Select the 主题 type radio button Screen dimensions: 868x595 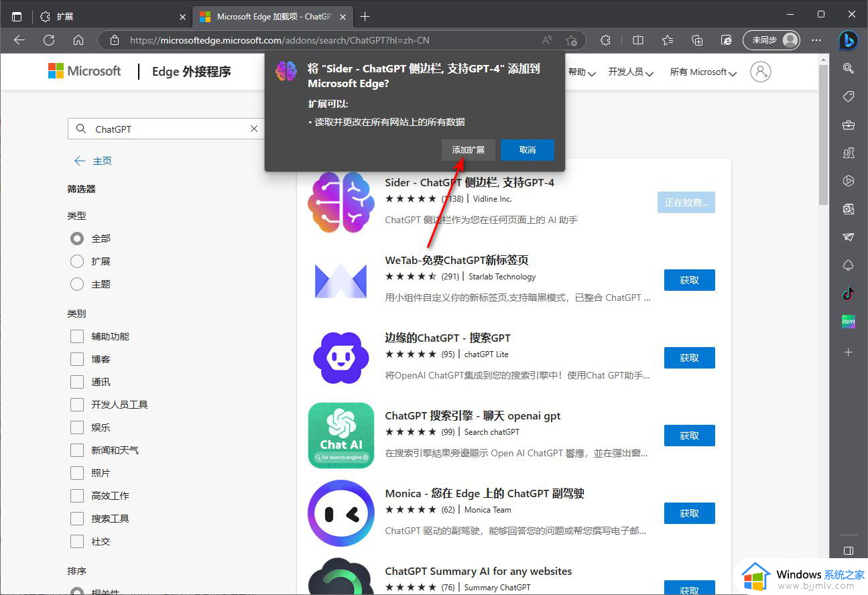coord(77,284)
